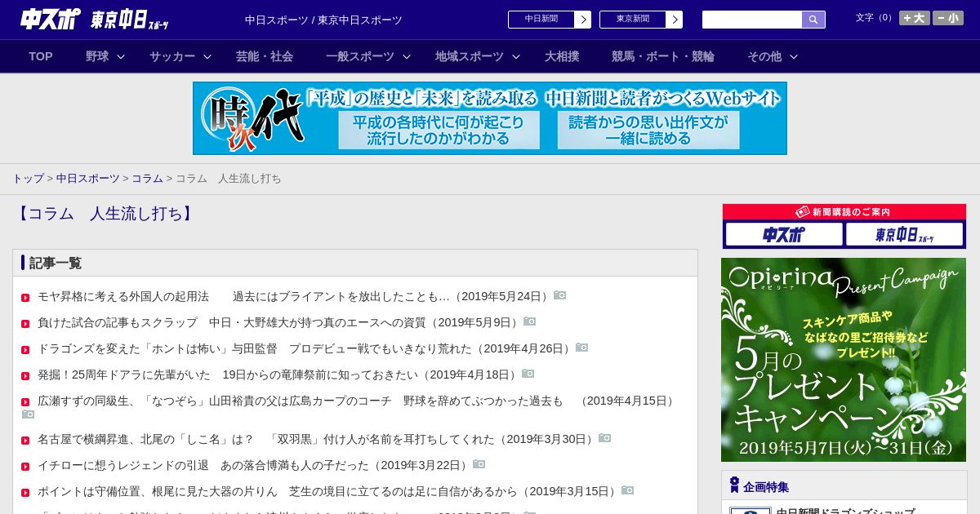The width and height of the screenshot is (980, 514).
Task: Open article 広瀬すずの同級生、「なつぞら」山田裕貴
Action: pyautogui.click(x=357, y=401)
